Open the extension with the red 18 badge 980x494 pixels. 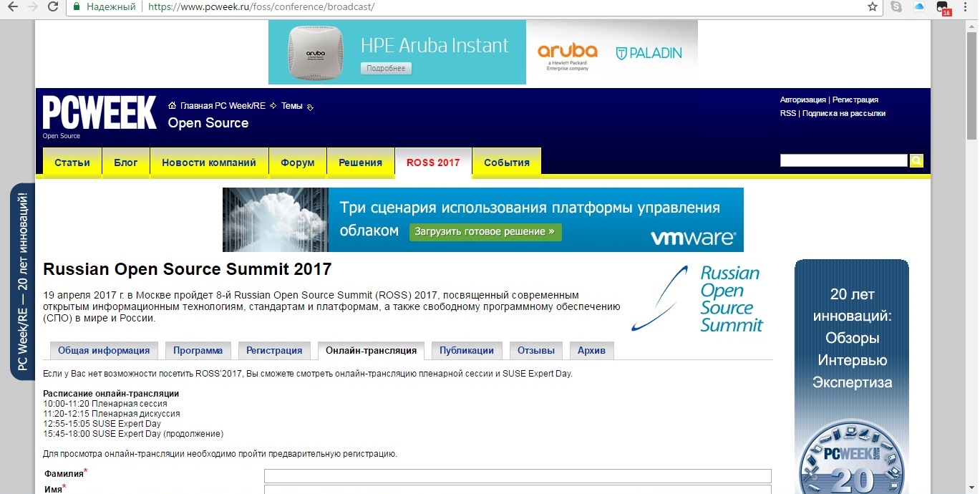coord(943,8)
